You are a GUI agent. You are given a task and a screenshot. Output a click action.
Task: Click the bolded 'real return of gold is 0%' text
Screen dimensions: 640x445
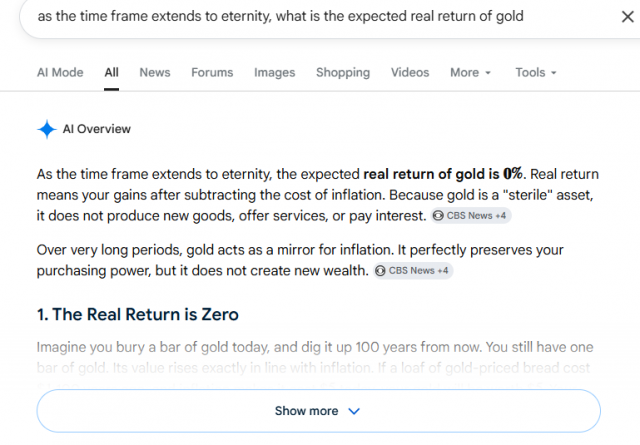tap(443, 174)
